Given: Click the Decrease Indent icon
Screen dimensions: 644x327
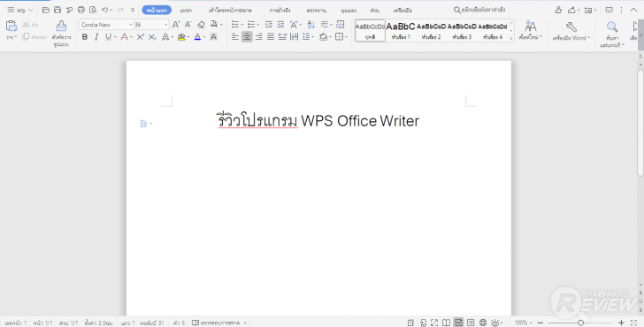Looking at the screenshot, I should [x=269, y=25].
